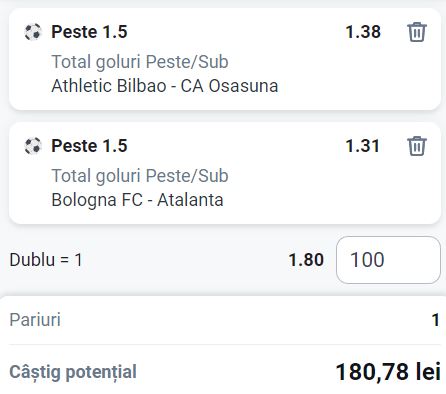Click the Pariuri row label

tap(35, 320)
